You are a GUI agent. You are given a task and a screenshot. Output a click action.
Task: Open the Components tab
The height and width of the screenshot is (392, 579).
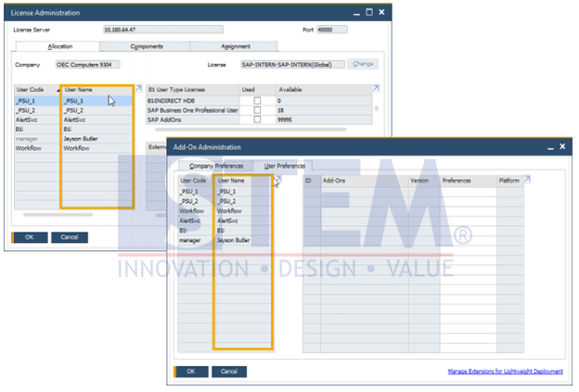click(145, 46)
